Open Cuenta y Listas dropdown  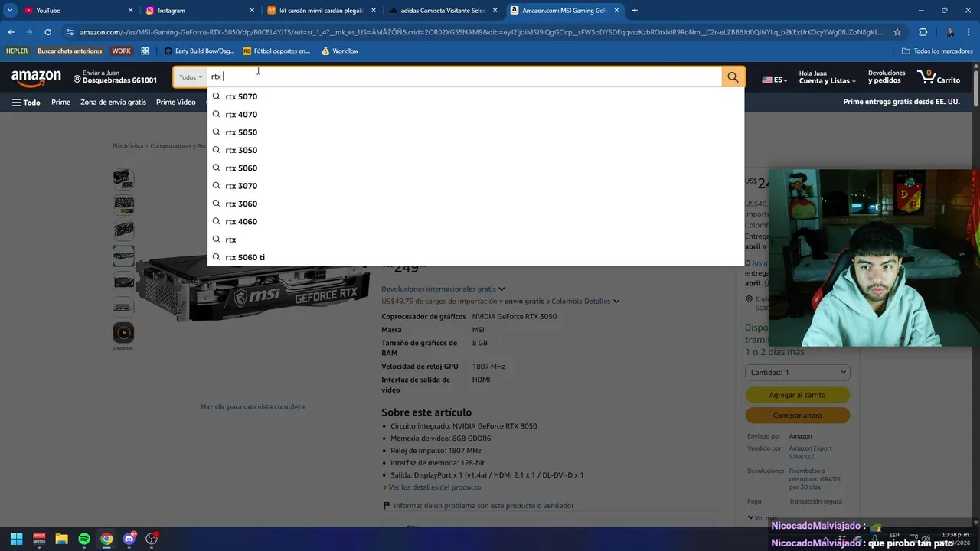(x=827, y=77)
